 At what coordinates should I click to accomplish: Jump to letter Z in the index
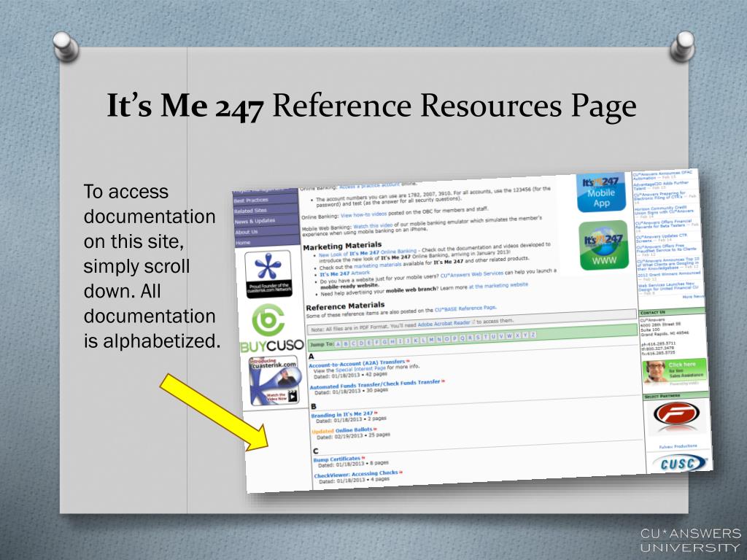533,335
